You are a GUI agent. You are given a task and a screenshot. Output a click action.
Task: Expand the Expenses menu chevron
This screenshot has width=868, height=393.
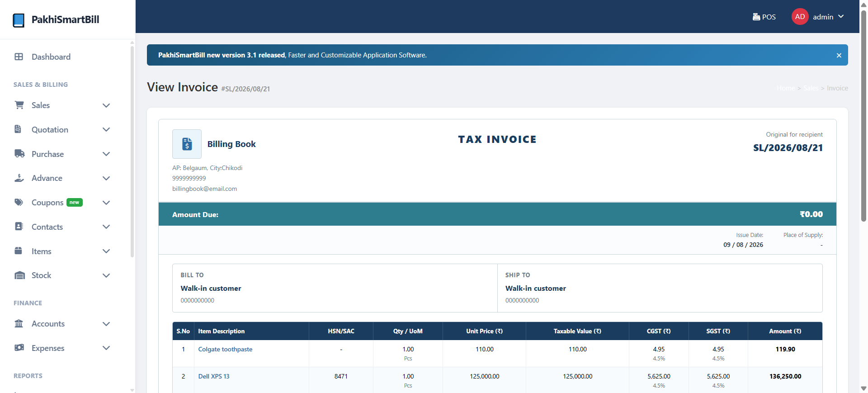[106, 348]
